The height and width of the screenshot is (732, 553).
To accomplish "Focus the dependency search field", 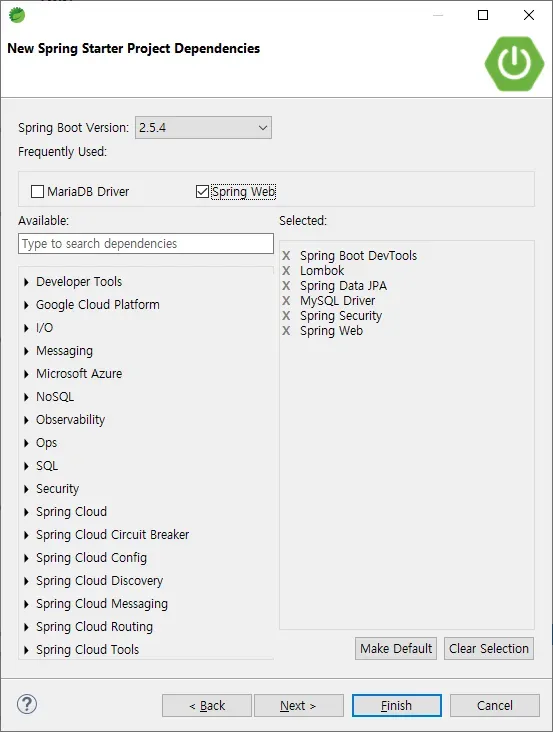I will 146,244.
